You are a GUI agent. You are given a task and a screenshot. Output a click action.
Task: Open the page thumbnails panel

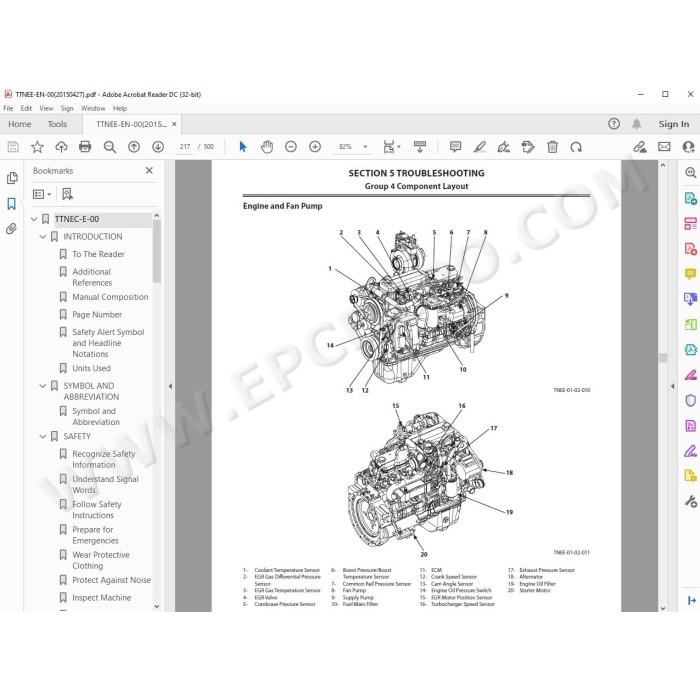coord(12,178)
